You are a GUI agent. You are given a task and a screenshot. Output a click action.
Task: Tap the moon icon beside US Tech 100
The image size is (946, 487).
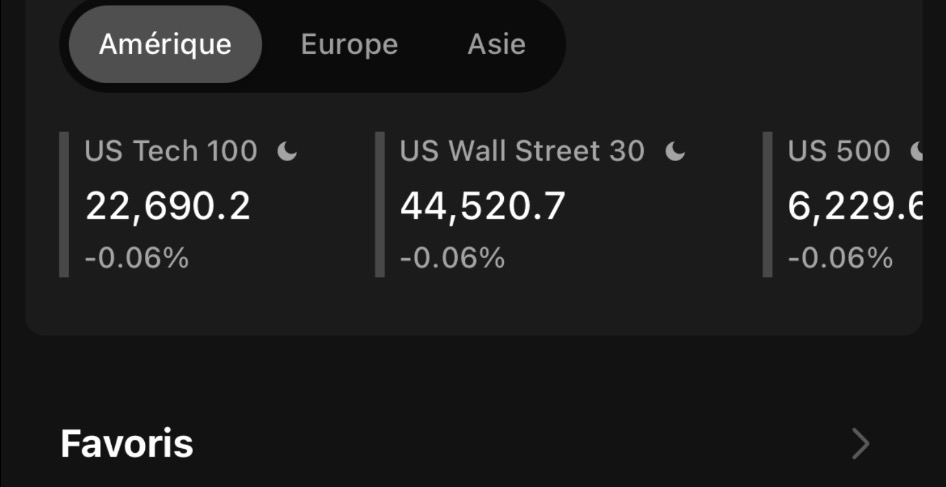tap(288, 152)
